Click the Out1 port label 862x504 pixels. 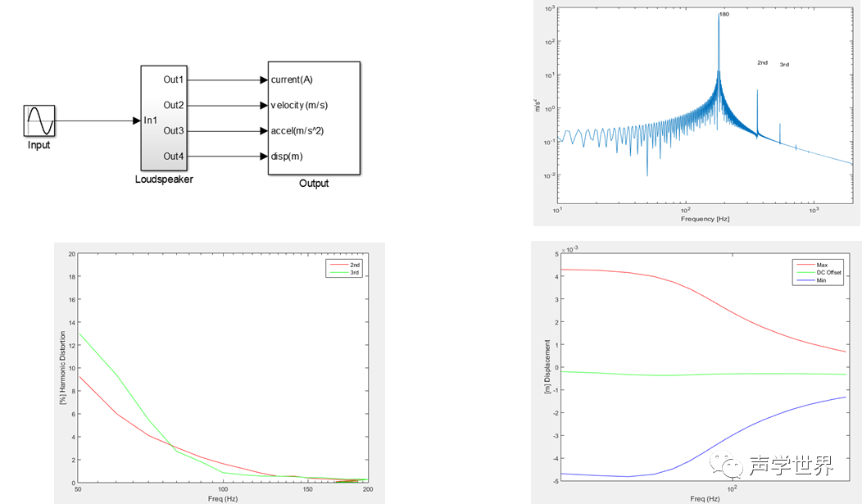[x=173, y=79]
